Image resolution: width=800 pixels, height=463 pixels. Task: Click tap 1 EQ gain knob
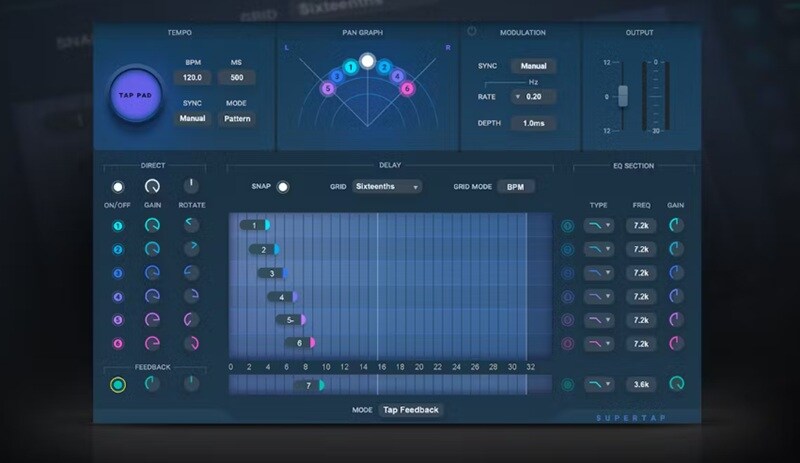tap(676, 225)
